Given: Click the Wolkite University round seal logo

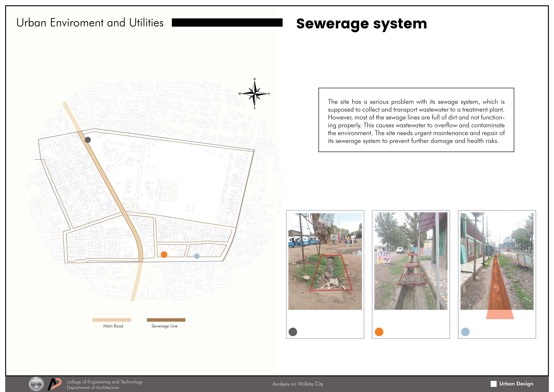Looking at the screenshot, I should point(36,384).
